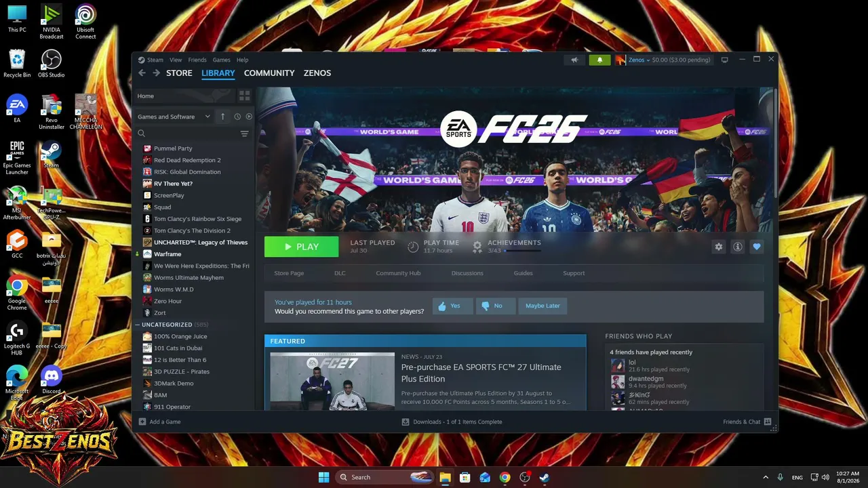The image size is (868, 488).
Task: Click the Windows taskbar Search box
Action: tap(383, 477)
